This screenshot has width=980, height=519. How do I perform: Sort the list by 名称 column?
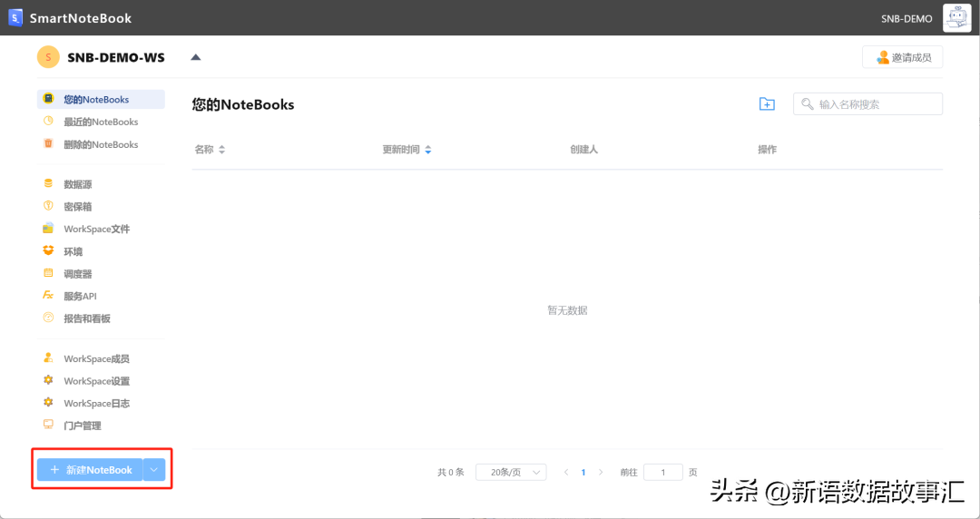click(x=221, y=150)
